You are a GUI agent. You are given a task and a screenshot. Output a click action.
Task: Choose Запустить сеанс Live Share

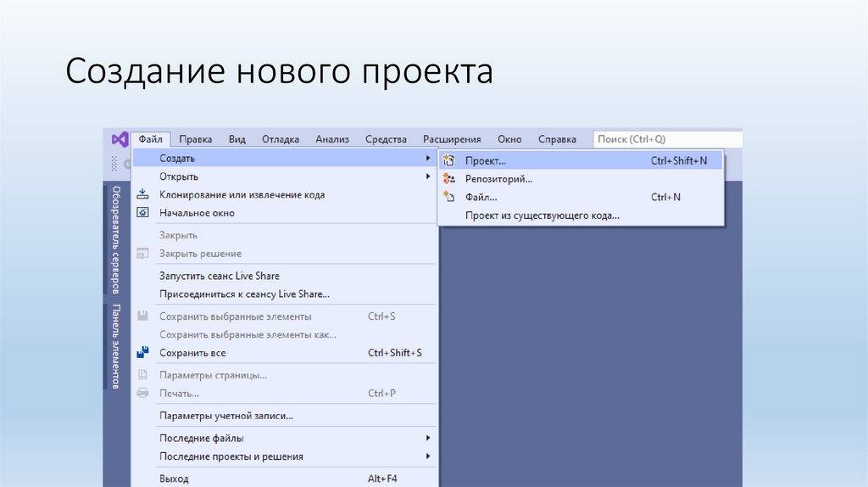pos(219,276)
